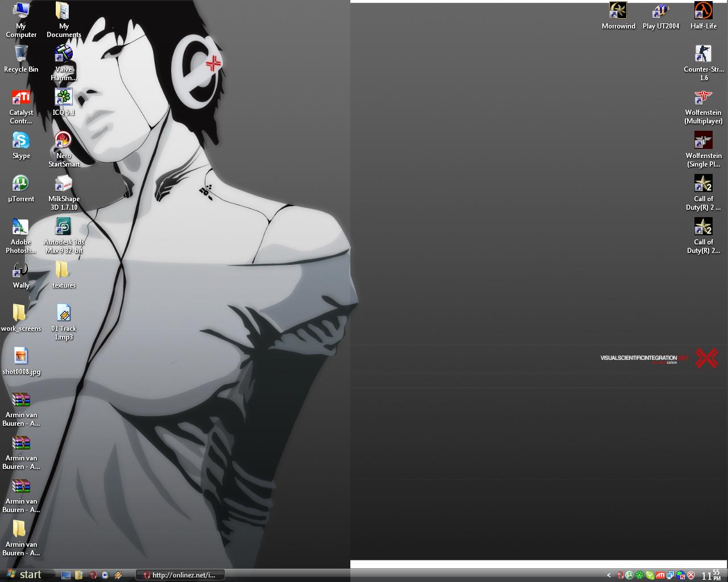
Task: Select the 01 Track 1.mp3 file
Action: (x=64, y=322)
